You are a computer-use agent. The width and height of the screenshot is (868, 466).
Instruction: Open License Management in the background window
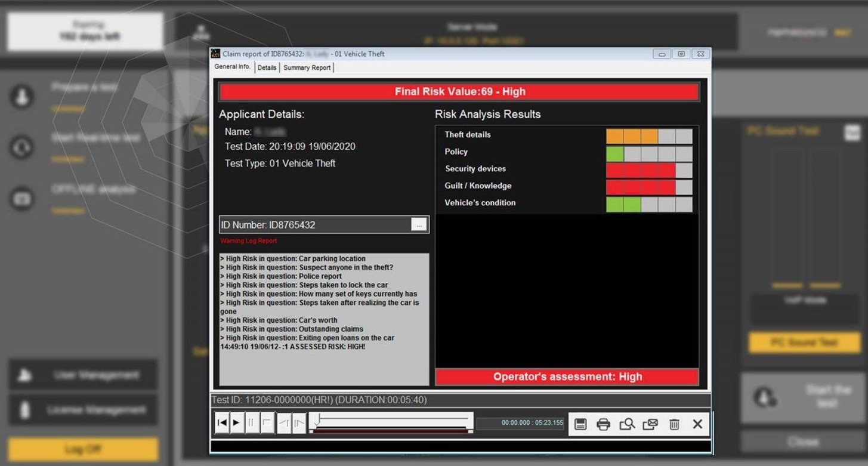[83, 410]
